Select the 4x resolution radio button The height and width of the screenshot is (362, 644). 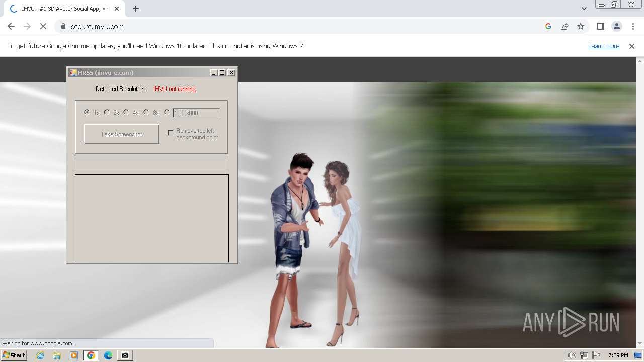pos(126,112)
